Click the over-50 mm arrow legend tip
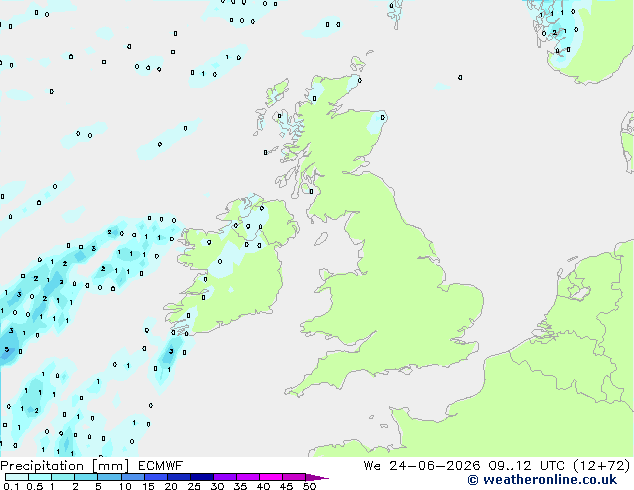 coord(317,477)
